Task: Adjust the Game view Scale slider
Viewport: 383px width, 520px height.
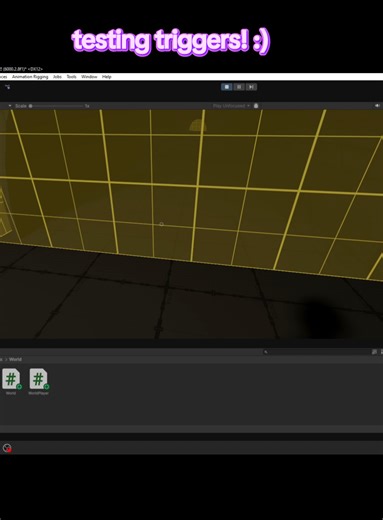Action: (56, 106)
